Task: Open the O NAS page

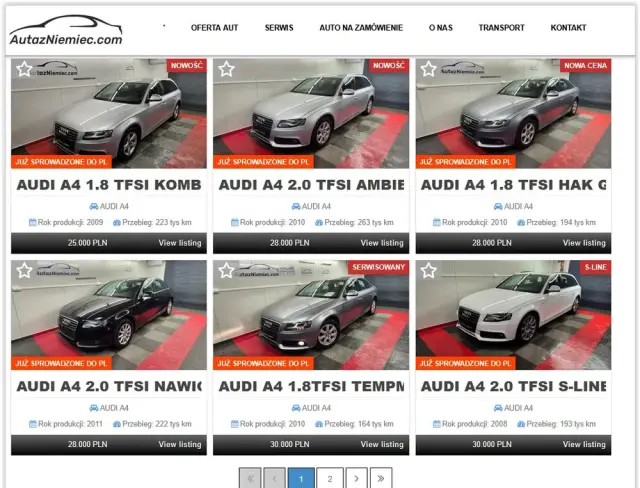Action: tap(441, 28)
